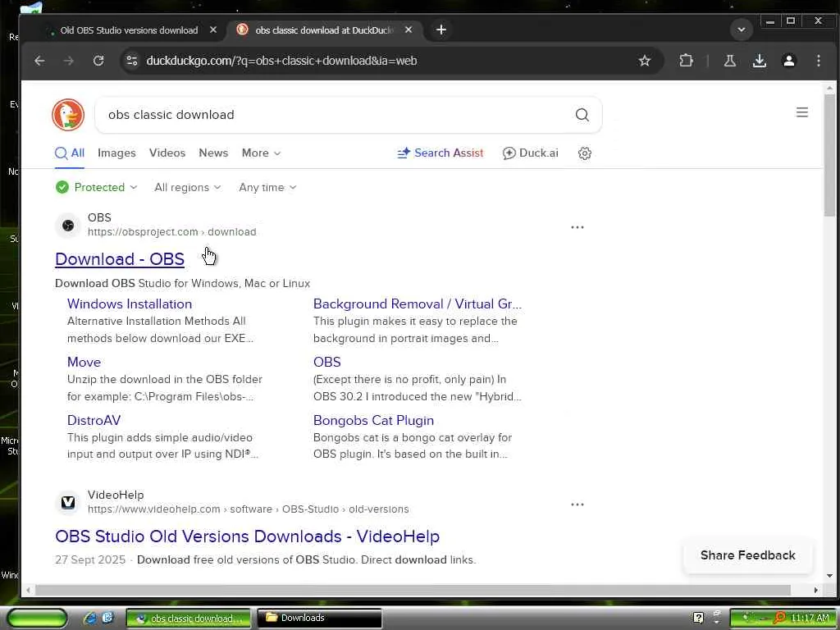
Task: Show browser downloads with the download icon
Action: click(759, 61)
